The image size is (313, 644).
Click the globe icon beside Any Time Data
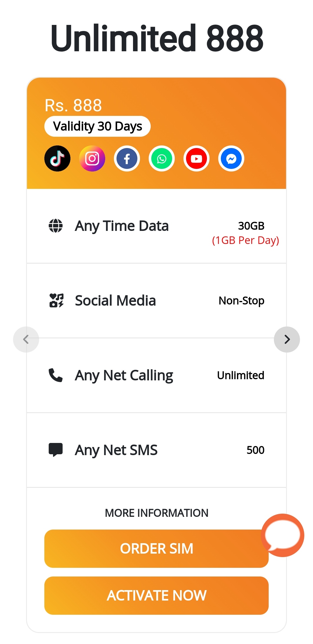click(x=56, y=226)
